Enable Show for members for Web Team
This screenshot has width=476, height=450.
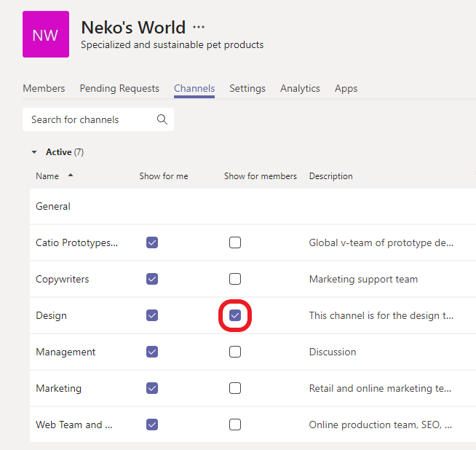pos(235,425)
